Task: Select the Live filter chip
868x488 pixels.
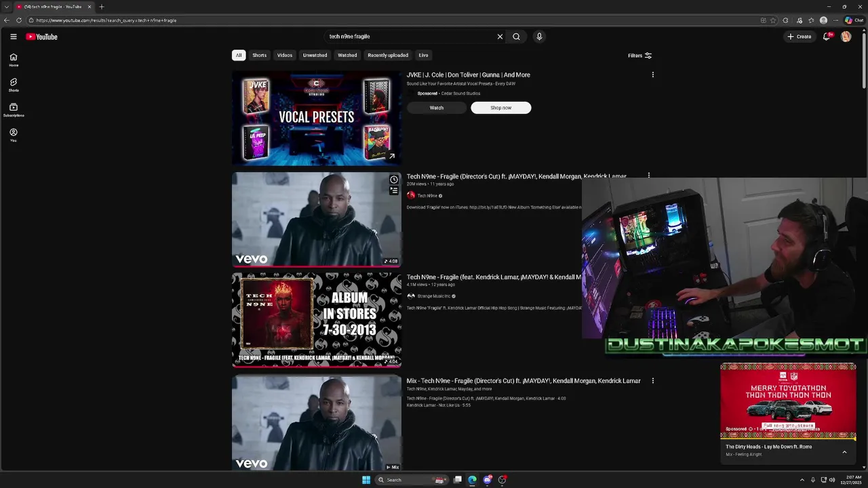Action: [x=423, y=55]
